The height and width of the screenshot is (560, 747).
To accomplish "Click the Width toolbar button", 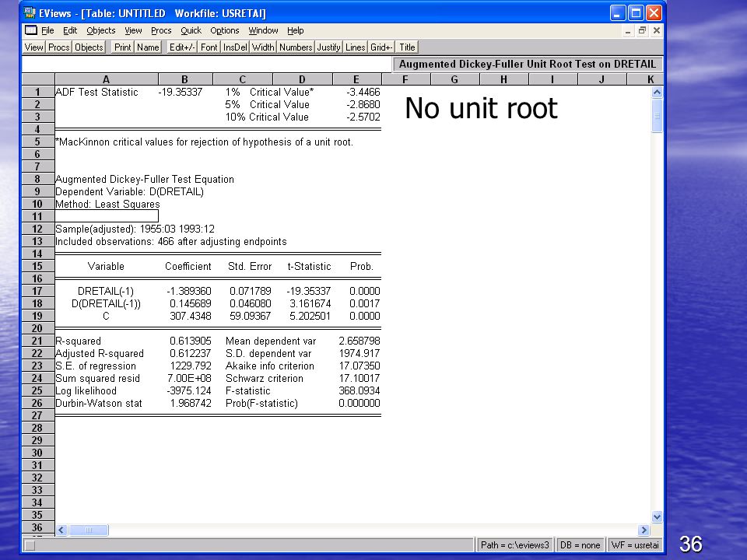I will pyautogui.click(x=263, y=47).
